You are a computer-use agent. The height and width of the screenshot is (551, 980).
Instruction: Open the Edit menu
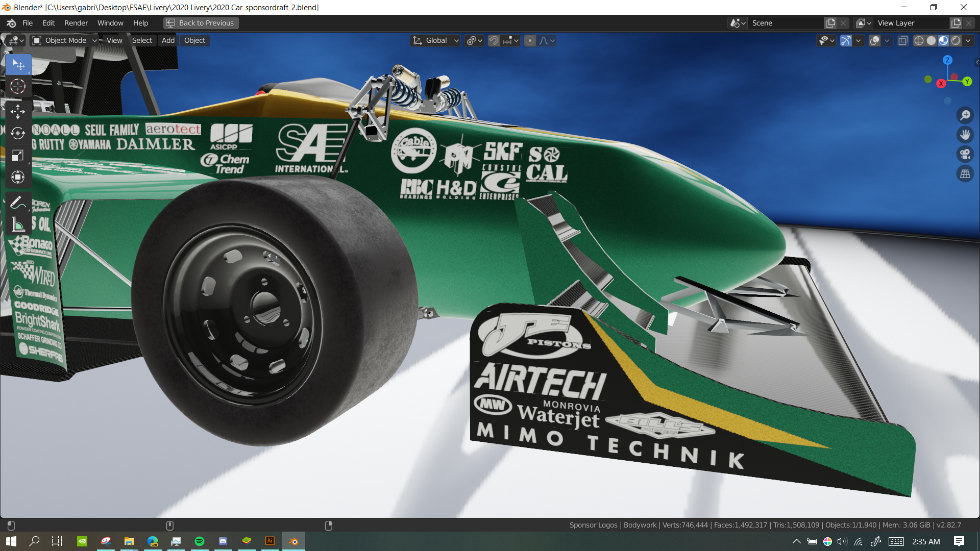coord(48,23)
